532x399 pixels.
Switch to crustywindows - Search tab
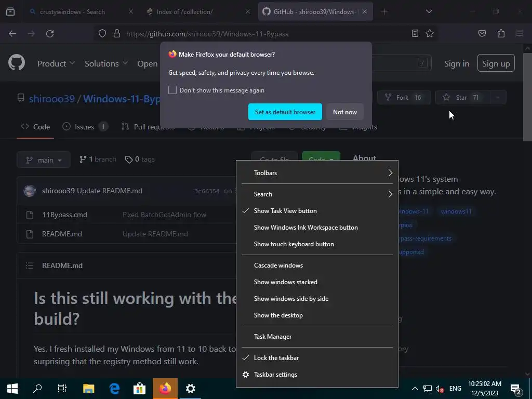click(x=81, y=11)
